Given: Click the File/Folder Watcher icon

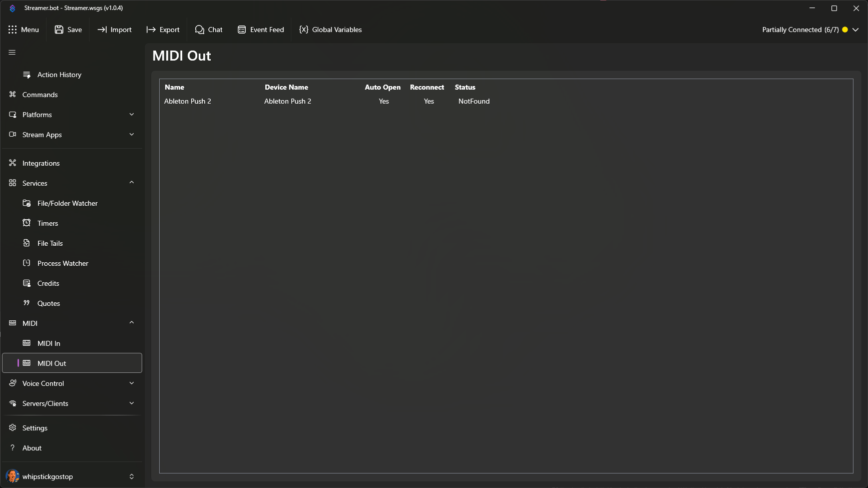Looking at the screenshot, I should tap(27, 203).
